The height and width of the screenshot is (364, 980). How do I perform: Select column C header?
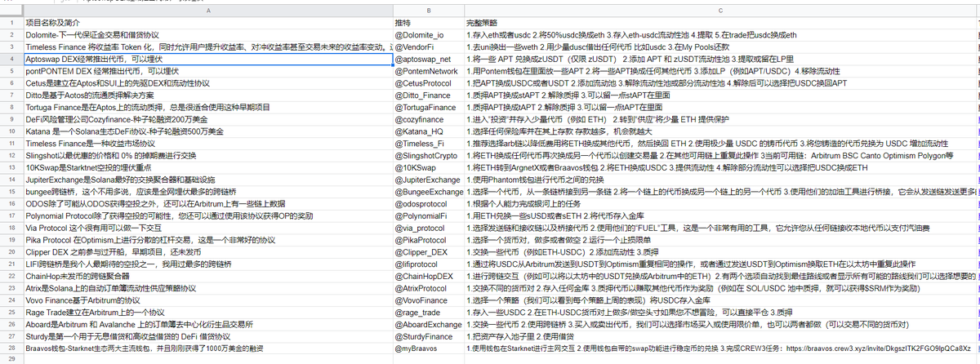pos(722,10)
